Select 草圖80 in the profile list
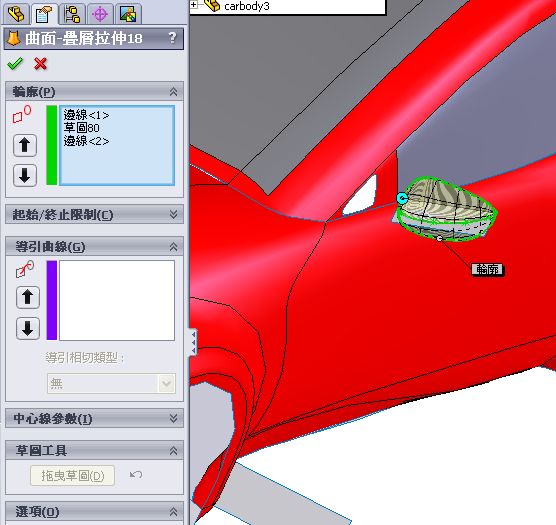Screen dimensions: 556x525 82,128
